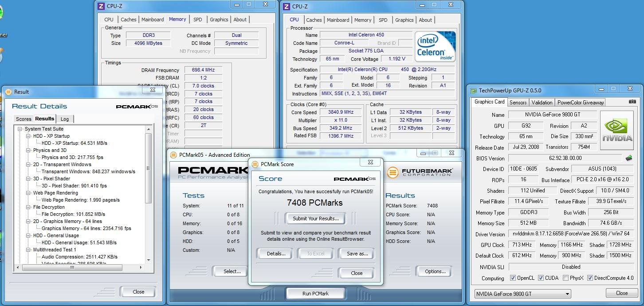Click the Intel Celeron logo in CPU-Z
Image resolution: width=644 pixels, height=306 pixels.
435,47
